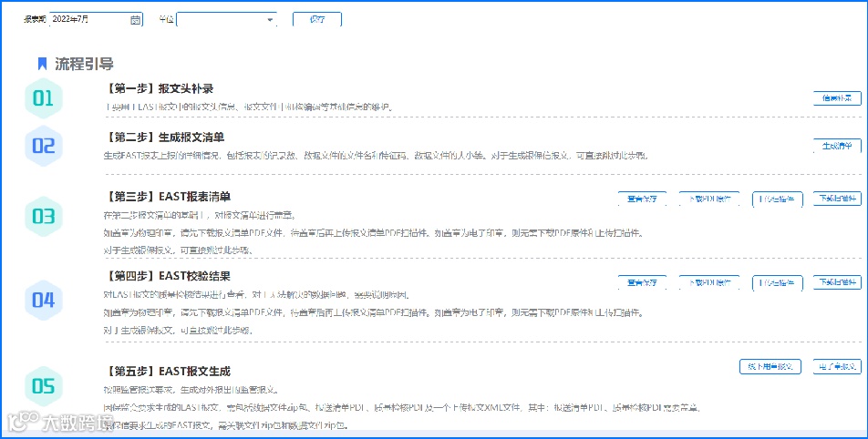868x439 pixels.
Task: Click the 【第一步】报文头补录 heading
Action: pos(159,89)
